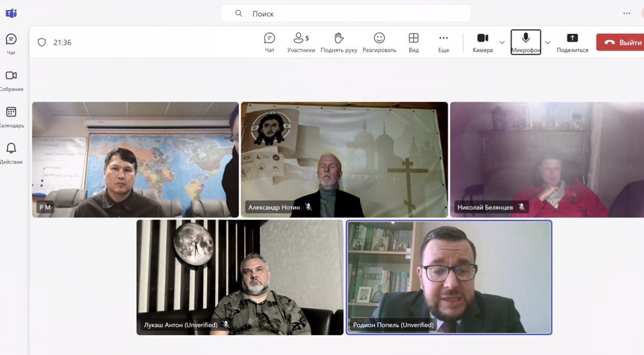Image resolution: width=644 pixels, height=355 pixels.
Task: Click muted mic icon beside Лукаш Антон
Action: pos(226,325)
